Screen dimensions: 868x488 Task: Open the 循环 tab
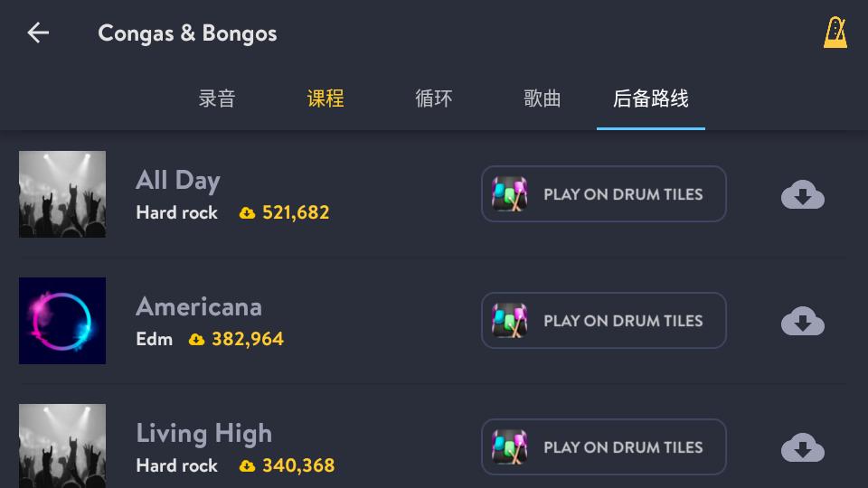(x=434, y=99)
